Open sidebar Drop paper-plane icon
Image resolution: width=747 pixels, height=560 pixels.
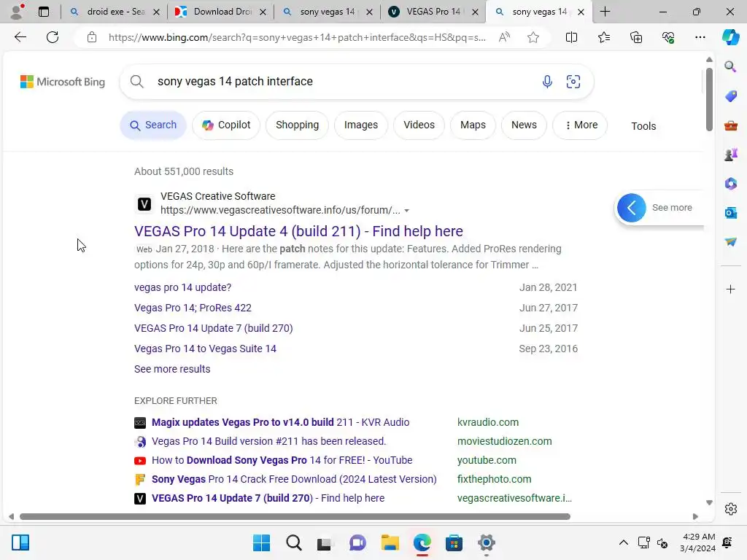pos(730,242)
